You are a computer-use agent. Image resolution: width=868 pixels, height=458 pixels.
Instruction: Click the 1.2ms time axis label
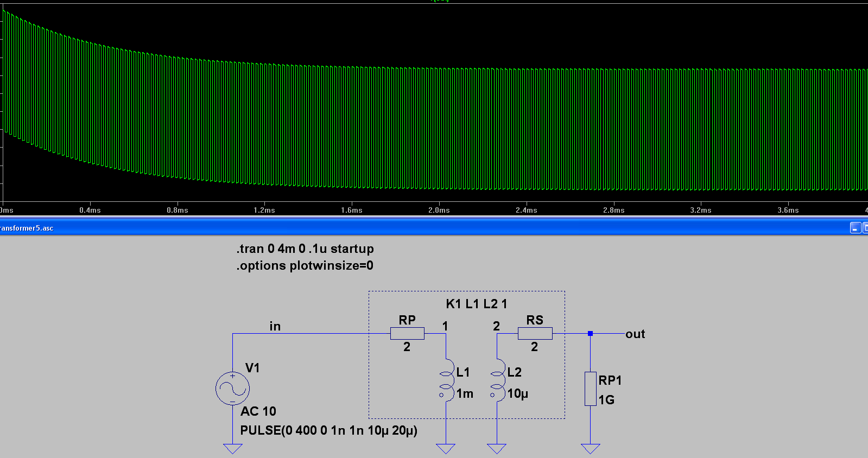point(264,210)
